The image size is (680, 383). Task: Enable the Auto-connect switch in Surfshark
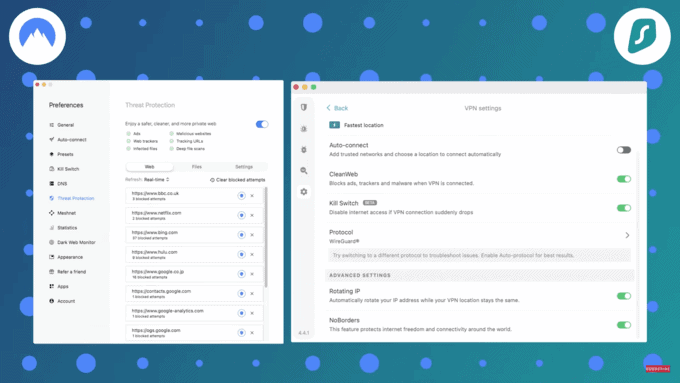(624, 150)
